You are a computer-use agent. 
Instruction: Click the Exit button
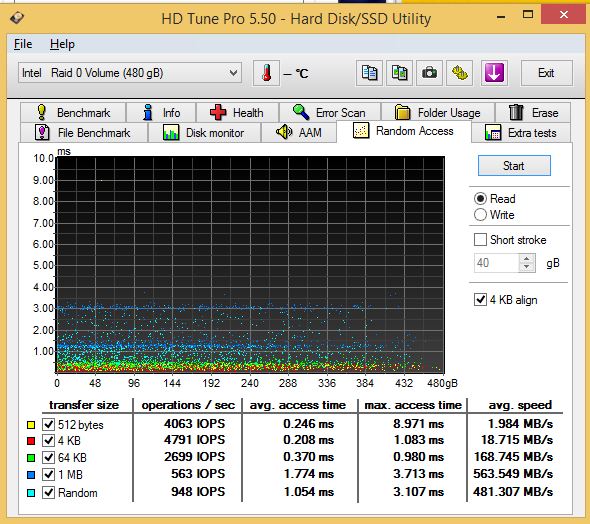(546, 73)
